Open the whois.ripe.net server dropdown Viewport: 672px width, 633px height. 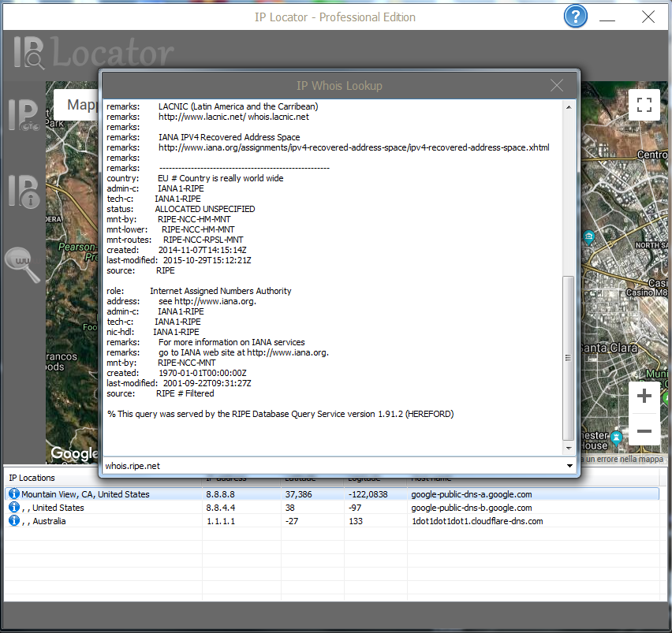[569, 466]
